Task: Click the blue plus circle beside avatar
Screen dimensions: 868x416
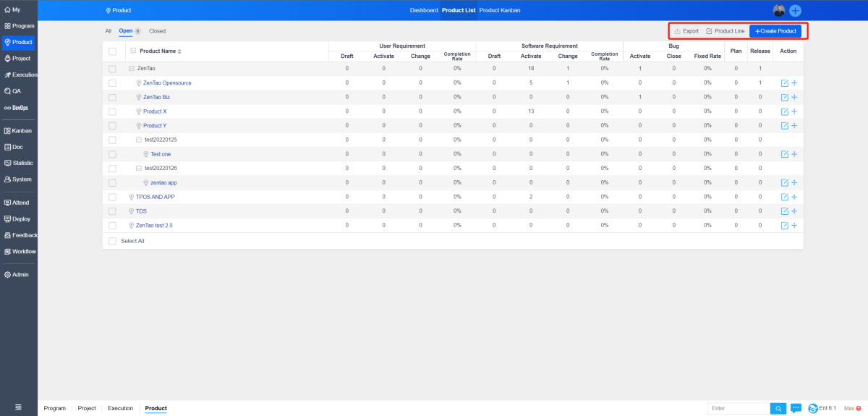Action: click(x=795, y=11)
